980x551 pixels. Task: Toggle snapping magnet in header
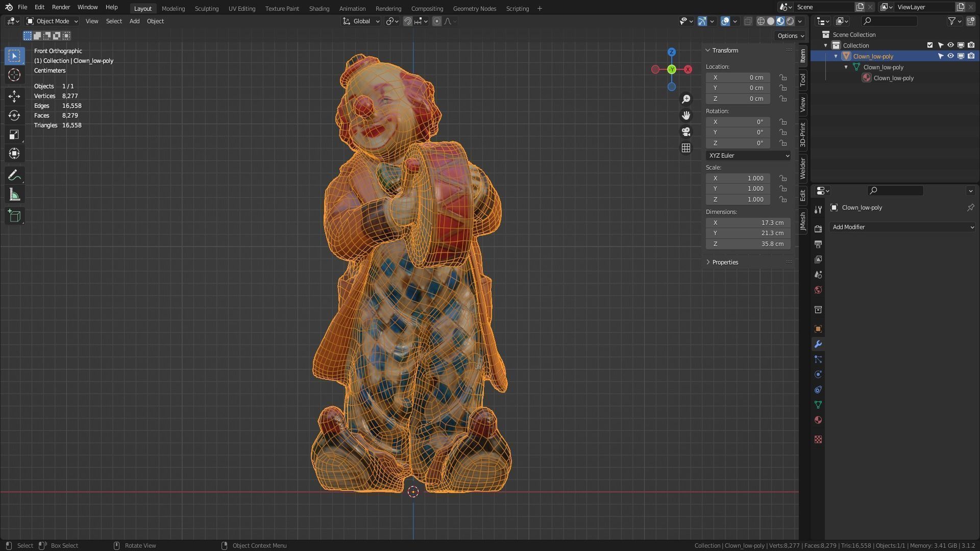[407, 21]
